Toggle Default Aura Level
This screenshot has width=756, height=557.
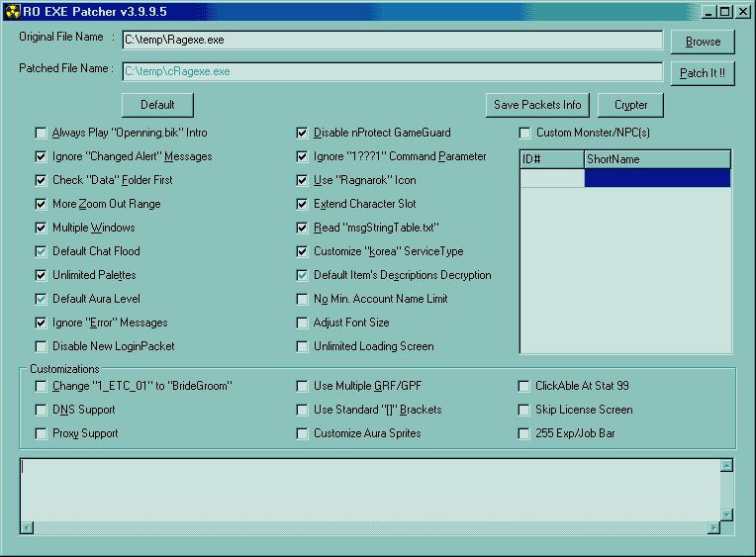tap(41, 299)
